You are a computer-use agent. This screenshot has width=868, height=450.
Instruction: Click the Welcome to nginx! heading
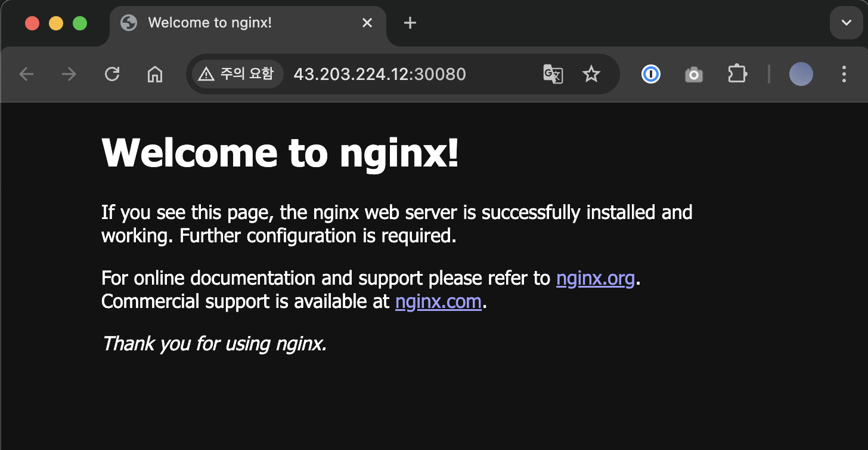[280, 153]
